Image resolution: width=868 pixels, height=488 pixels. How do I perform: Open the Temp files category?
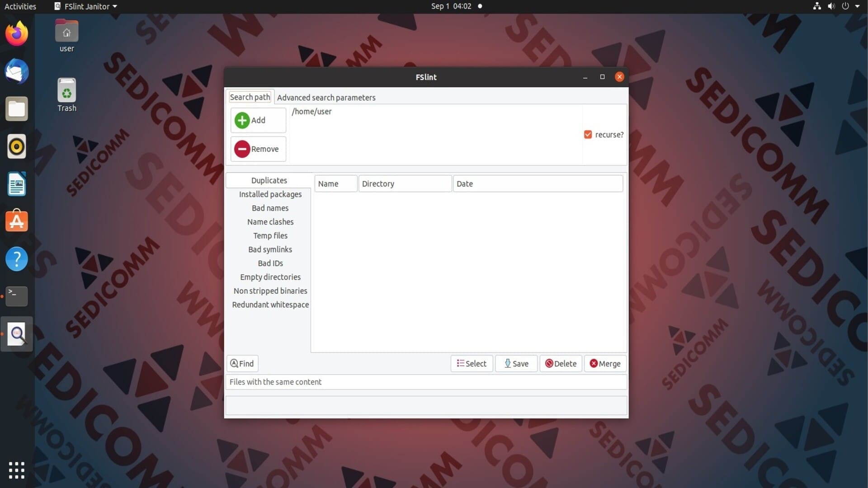270,236
